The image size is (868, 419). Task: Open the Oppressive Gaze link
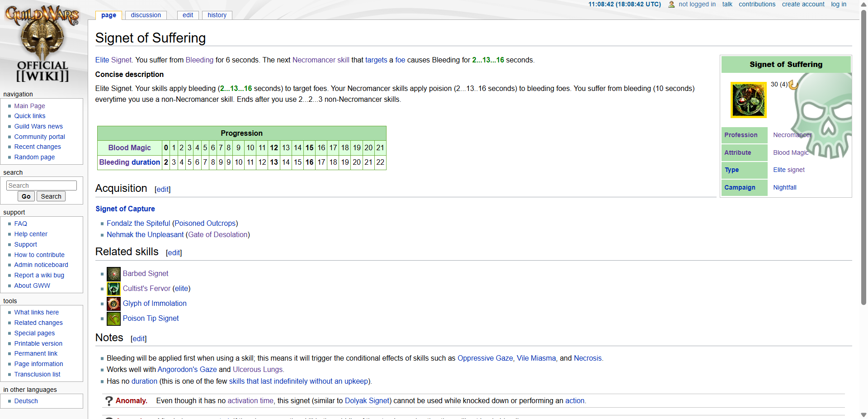(485, 358)
